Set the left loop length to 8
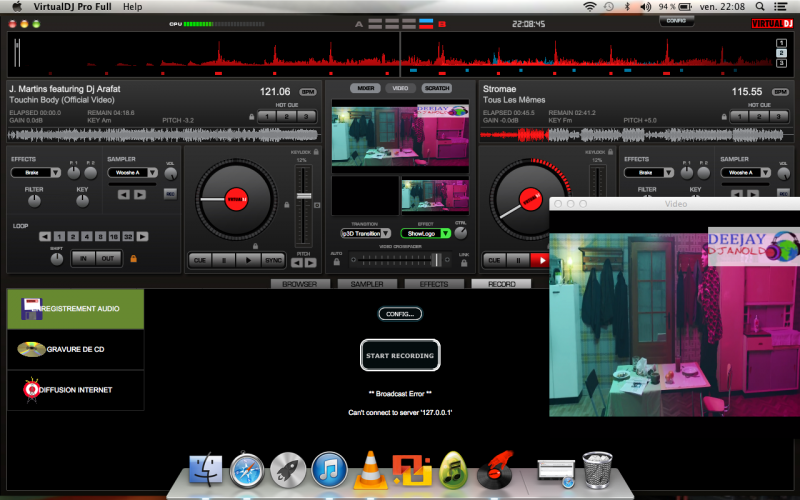Image resolution: width=800 pixels, height=500 pixels. point(100,236)
